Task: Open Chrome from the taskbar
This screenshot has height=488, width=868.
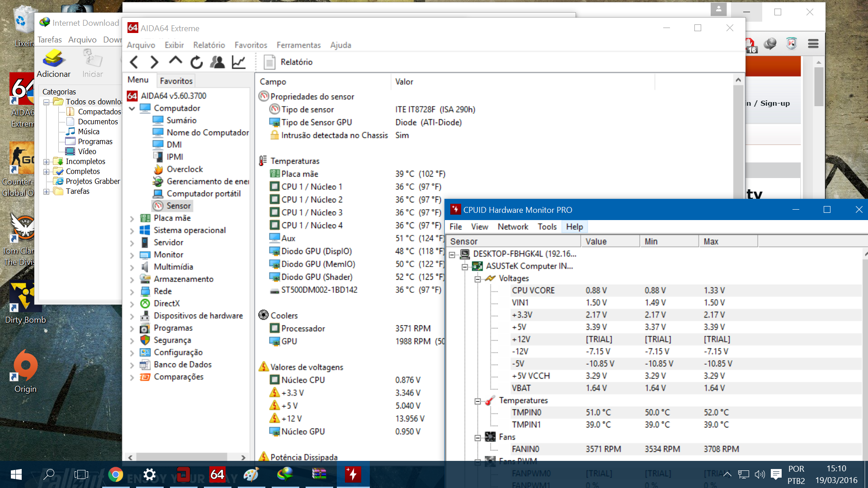Action: [x=116, y=474]
